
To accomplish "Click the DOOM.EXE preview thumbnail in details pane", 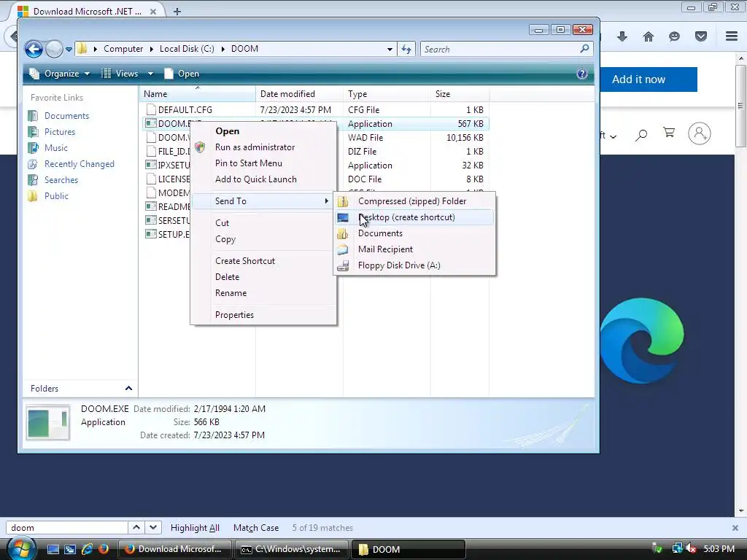I will 47,422.
